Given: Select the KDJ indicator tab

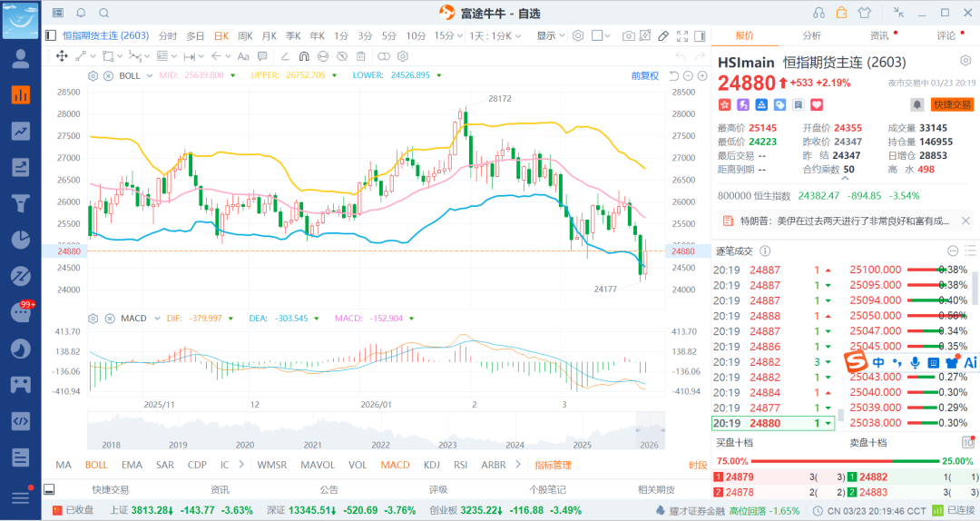Looking at the screenshot, I should (x=431, y=465).
